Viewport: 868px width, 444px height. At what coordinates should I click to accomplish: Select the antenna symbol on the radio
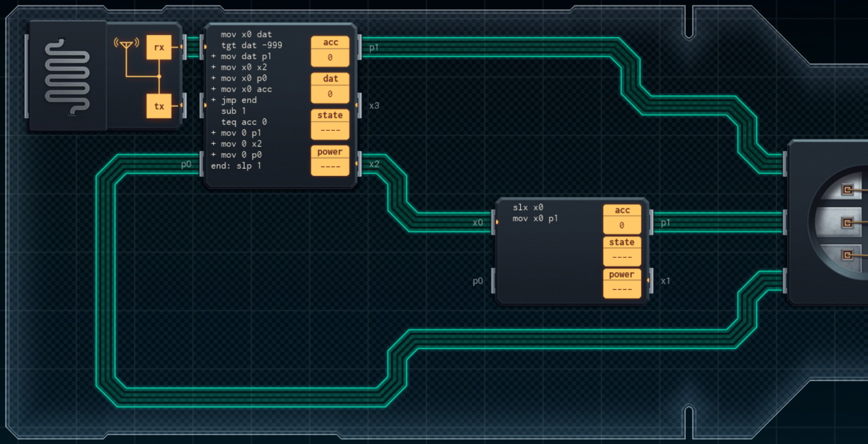(x=126, y=44)
